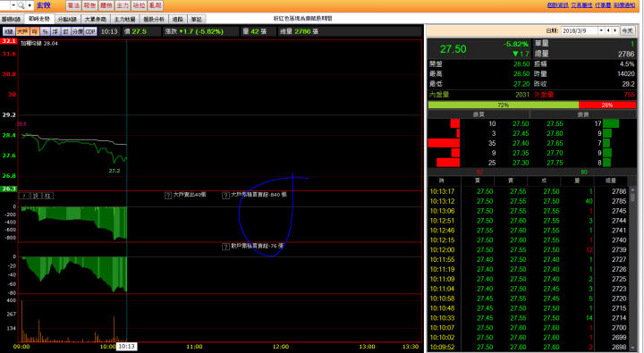Toggle the K線 chart option

(9, 31)
